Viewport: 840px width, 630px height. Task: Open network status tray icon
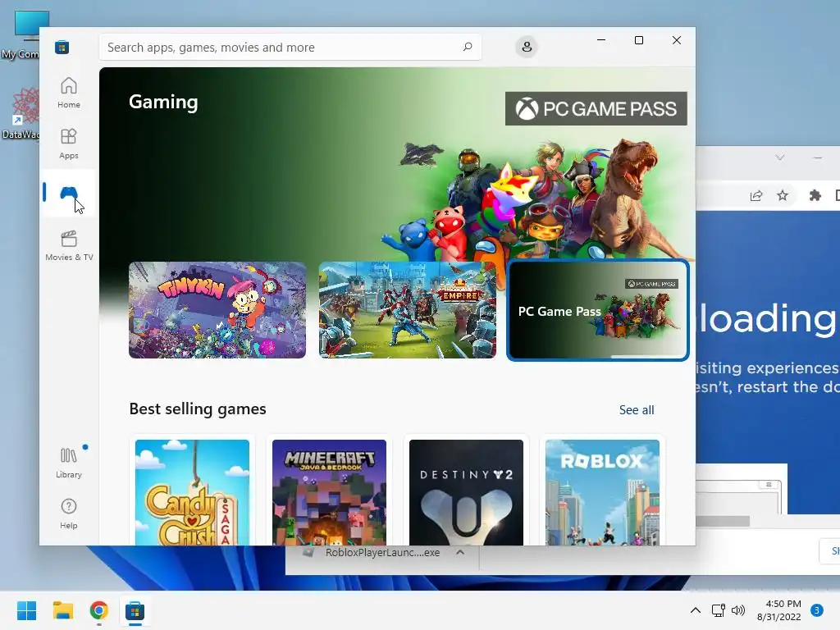coord(719,610)
